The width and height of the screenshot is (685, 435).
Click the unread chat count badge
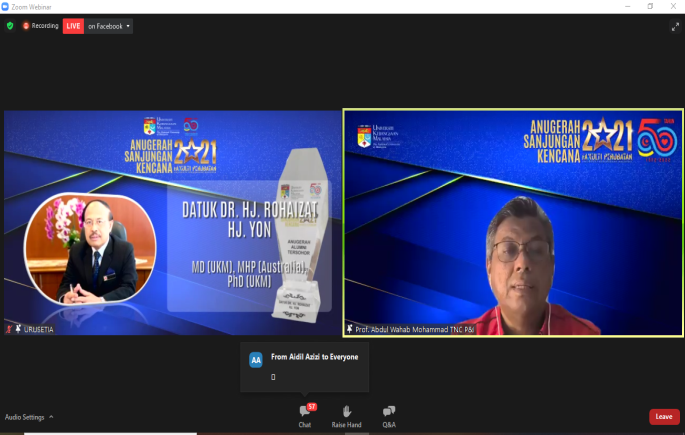(x=312, y=407)
